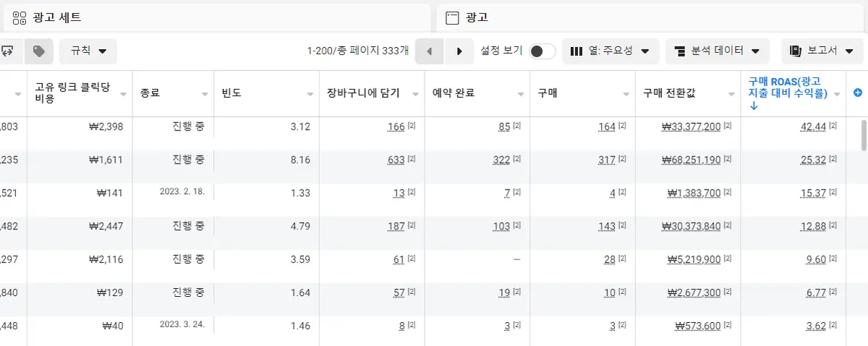Select frequency cell 4.79
This screenshot has width=868, height=346.
(300, 227)
